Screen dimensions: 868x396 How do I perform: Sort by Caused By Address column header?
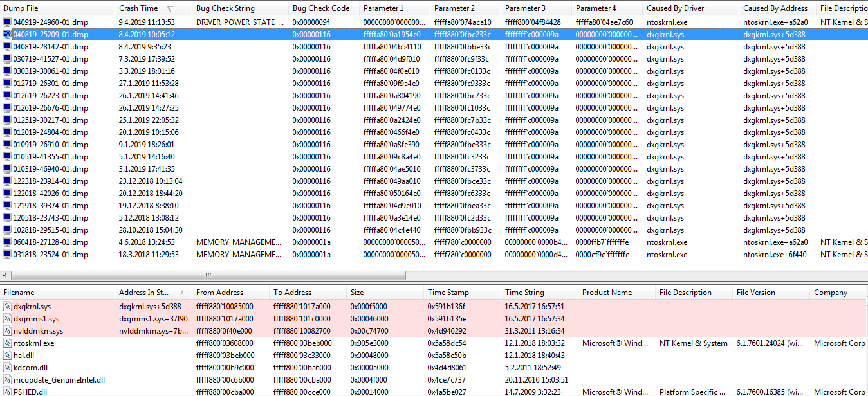point(778,8)
